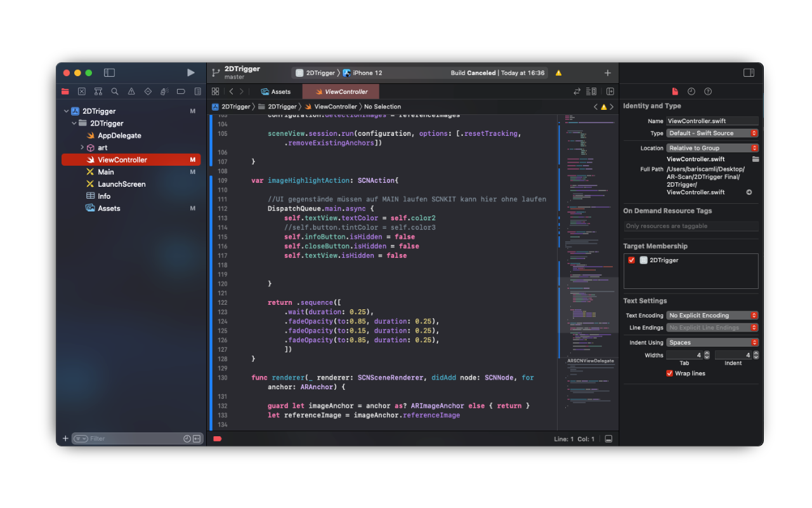Select AppDelegate in the navigator

(x=119, y=135)
